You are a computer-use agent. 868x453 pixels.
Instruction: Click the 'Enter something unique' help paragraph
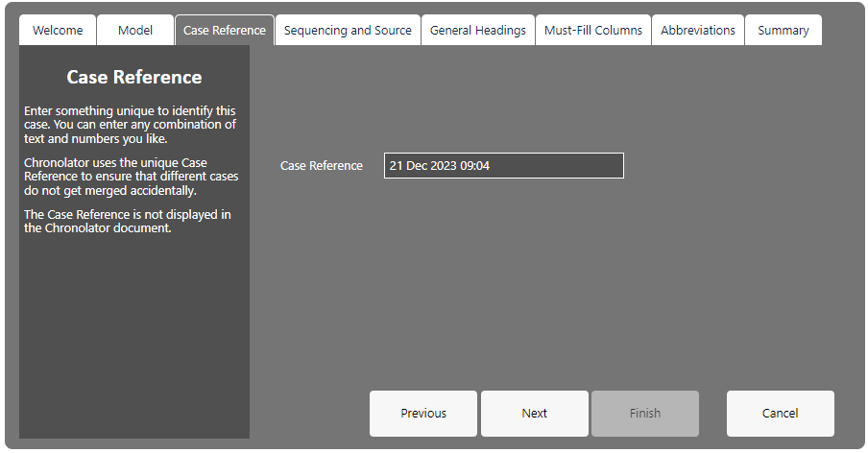point(130,125)
